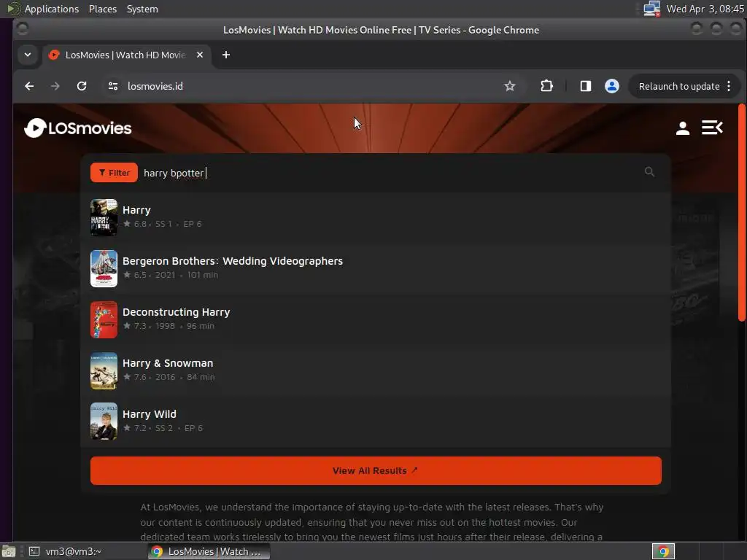Click the show desktop icon in taskbar
The height and width of the screenshot is (560, 747).
(9, 551)
